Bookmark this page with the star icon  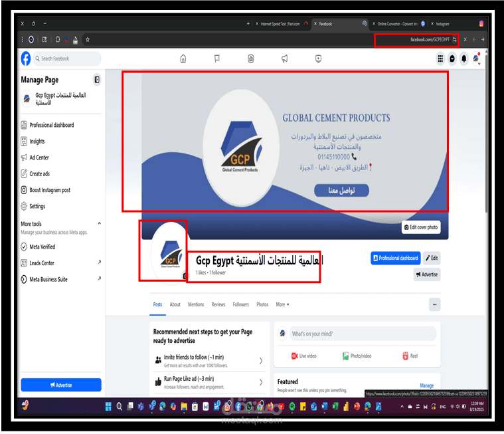coord(88,40)
